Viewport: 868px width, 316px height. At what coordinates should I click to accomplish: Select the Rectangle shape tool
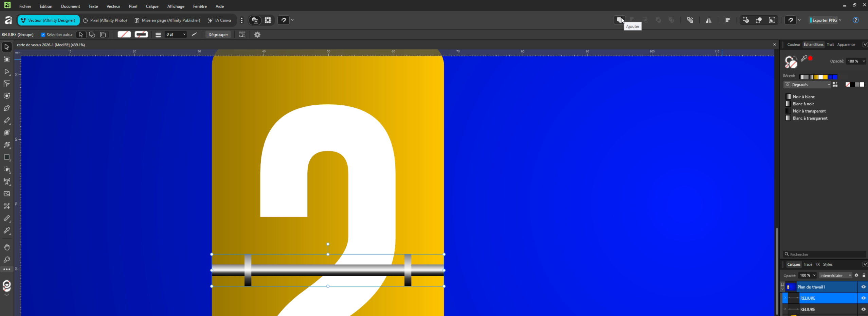pos(6,157)
